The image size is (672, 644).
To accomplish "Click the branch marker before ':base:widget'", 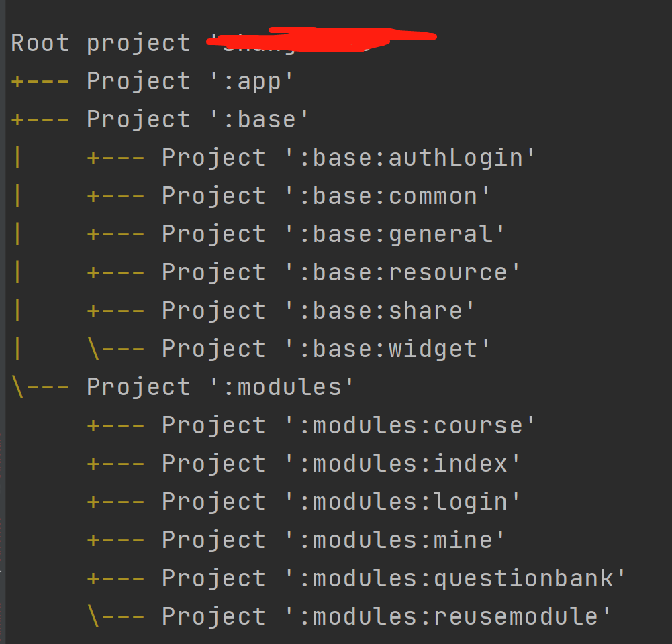I will click(x=115, y=349).
